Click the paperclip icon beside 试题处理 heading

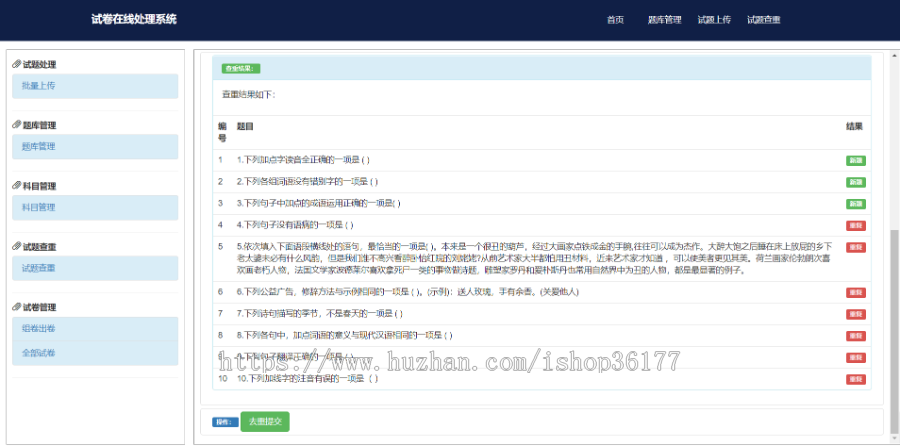point(17,65)
